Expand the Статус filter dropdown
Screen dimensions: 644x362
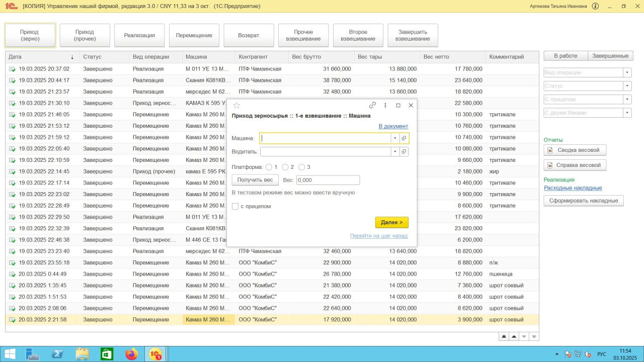[627, 86]
